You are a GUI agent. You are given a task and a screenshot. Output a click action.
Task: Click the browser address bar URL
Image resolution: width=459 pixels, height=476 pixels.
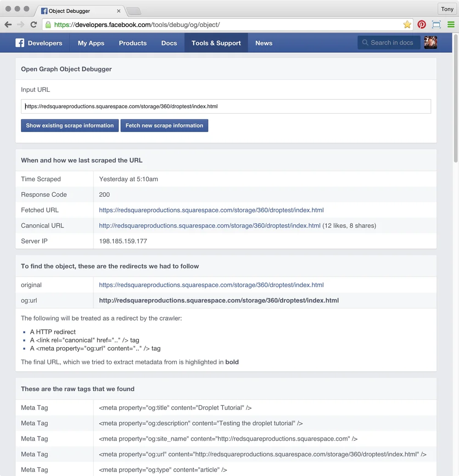click(137, 25)
